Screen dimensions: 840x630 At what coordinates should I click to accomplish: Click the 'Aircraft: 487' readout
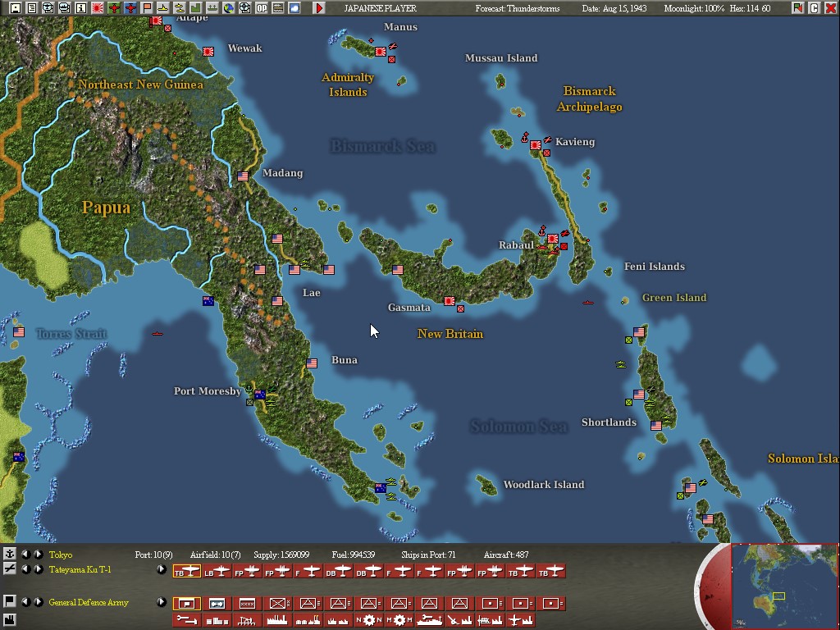506,555
